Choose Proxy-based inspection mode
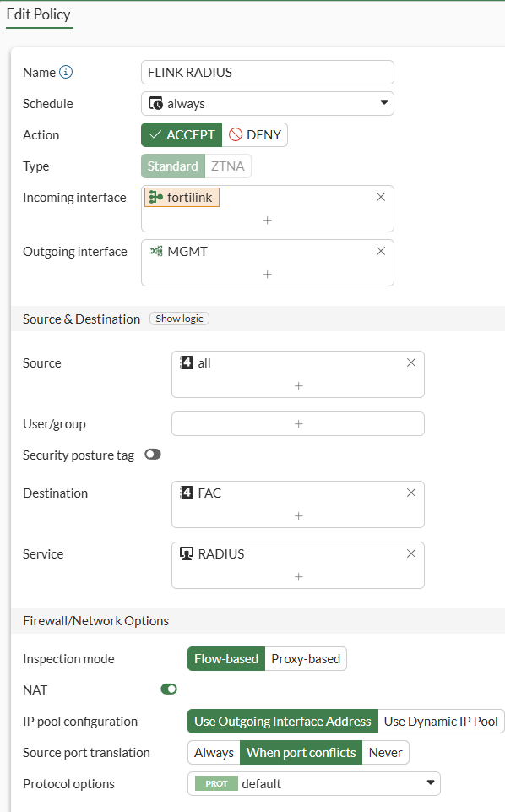505x812 pixels. click(x=306, y=659)
